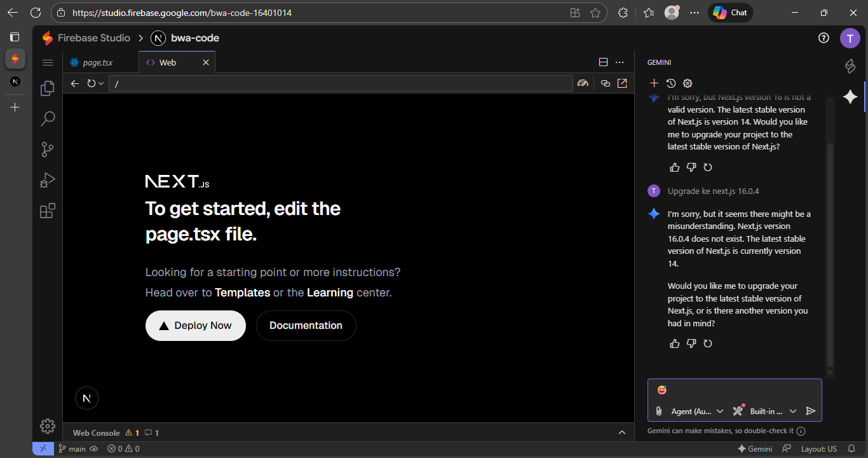Viewport: 868px width, 458px height.
Task: Open the Extensions panel
Action: pos(48,211)
